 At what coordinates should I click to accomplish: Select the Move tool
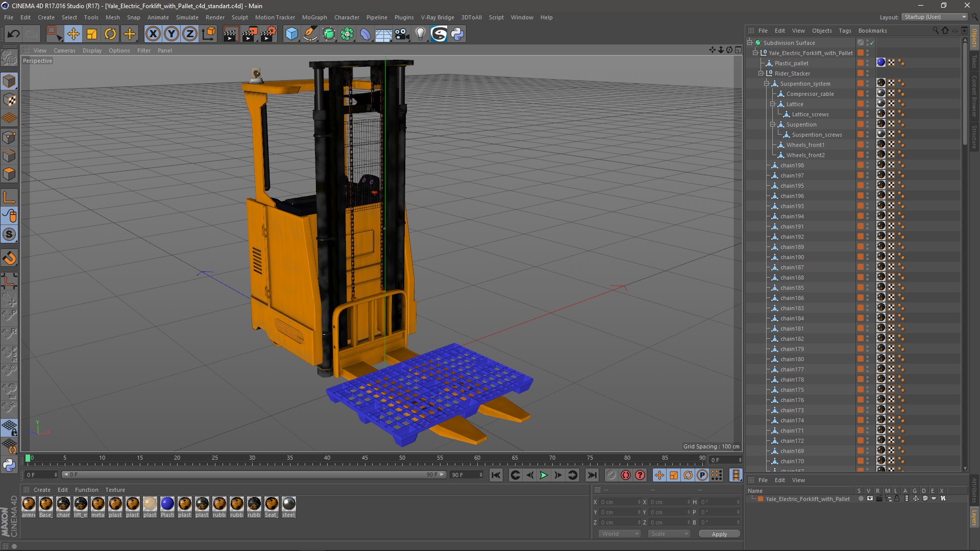(73, 34)
